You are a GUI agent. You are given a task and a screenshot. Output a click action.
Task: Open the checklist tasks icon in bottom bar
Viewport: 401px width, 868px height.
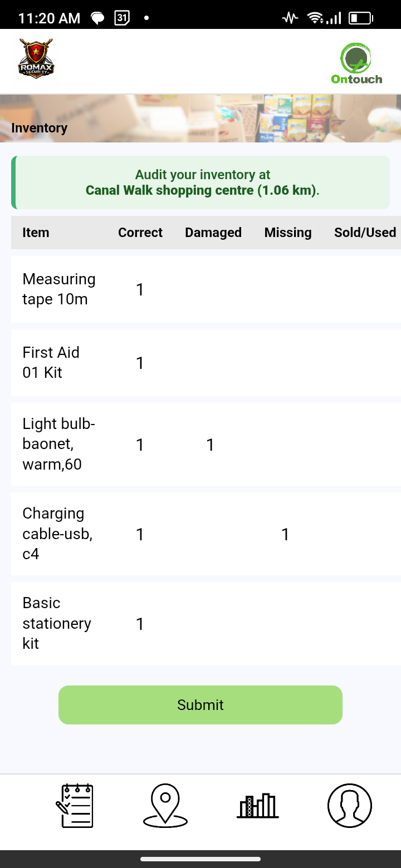[x=75, y=805]
